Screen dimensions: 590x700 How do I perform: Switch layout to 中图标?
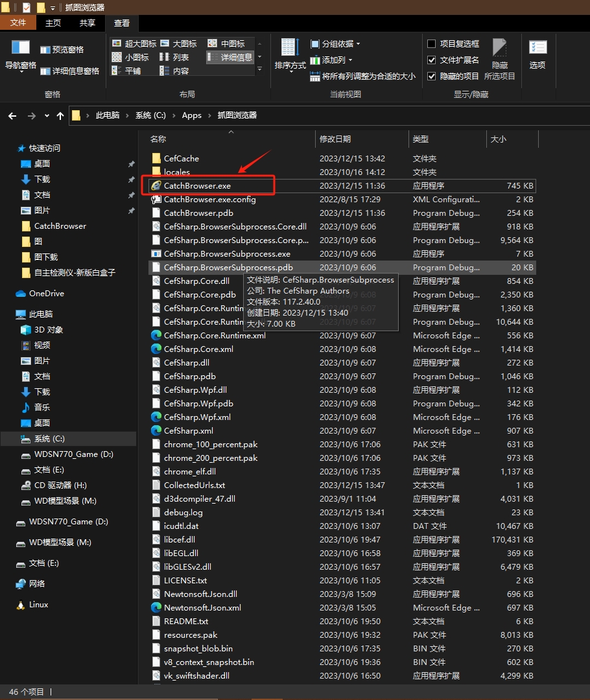pyautogui.click(x=226, y=43)
